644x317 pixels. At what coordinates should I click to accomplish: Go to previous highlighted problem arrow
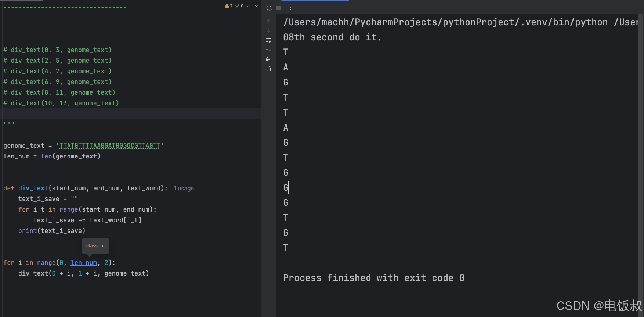click(249, 6)
